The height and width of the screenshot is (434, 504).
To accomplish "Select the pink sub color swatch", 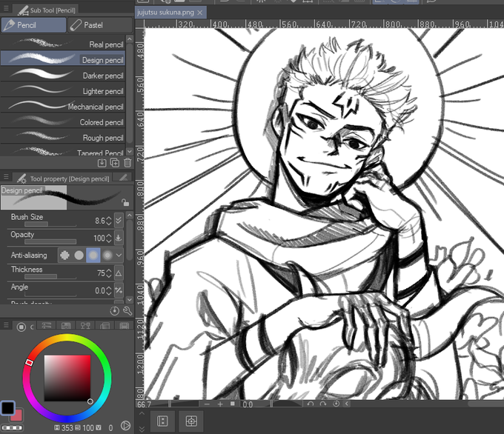I will 17,415.
